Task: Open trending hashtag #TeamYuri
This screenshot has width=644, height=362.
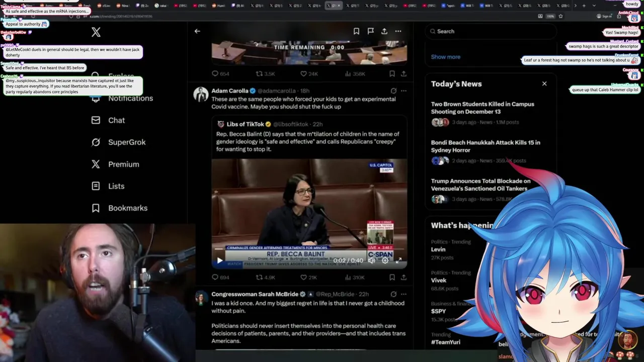Action: pos(446,342)
